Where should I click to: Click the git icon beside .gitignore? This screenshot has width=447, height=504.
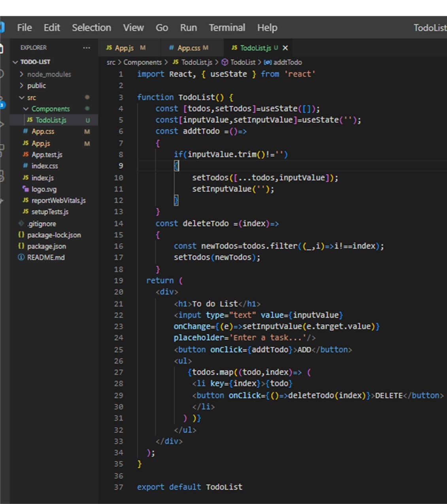tap(21, 224)
